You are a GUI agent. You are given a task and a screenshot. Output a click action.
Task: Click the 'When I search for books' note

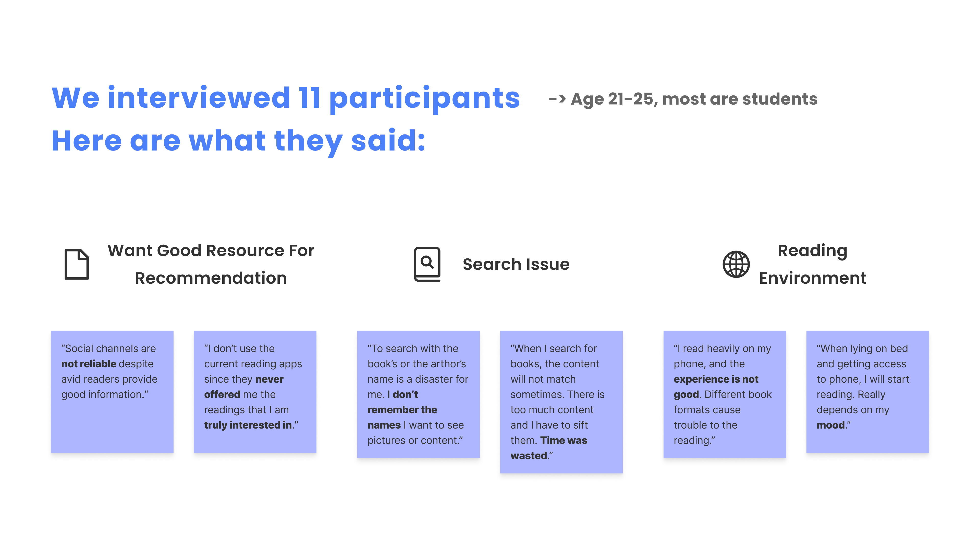(561, 402)
